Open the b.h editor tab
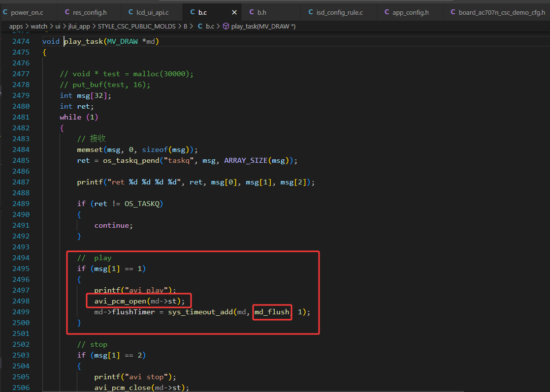This screenshot has height=392, width=550. (x=261, y=13)
